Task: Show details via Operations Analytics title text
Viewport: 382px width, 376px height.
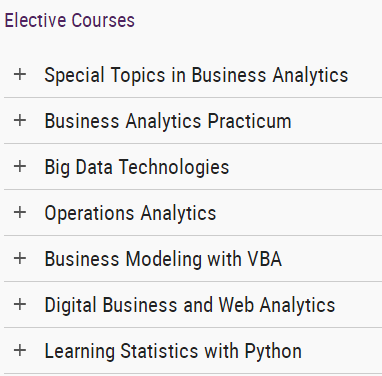Action: (130, 213)
